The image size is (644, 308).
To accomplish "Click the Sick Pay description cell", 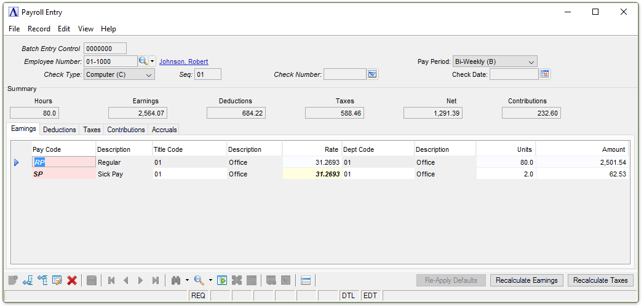I will tap(124, 174).
